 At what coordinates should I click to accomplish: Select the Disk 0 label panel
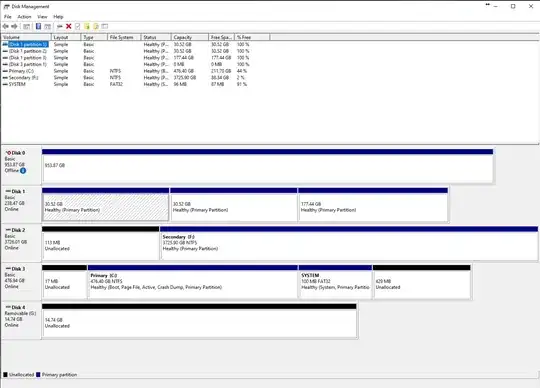(21, 166)
